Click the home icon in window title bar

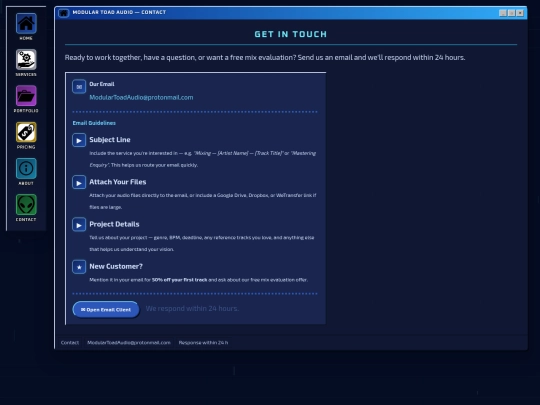[x=63, y=13]
